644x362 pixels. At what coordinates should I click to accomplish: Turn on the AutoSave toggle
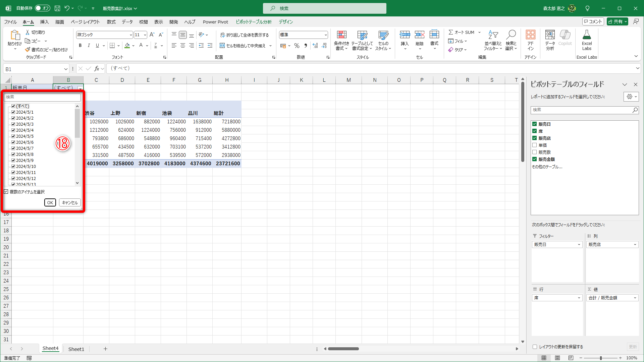(x=43, y=8)
